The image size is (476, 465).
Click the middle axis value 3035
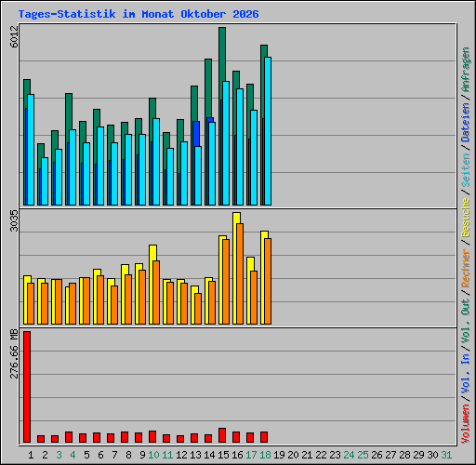[14, 220]
